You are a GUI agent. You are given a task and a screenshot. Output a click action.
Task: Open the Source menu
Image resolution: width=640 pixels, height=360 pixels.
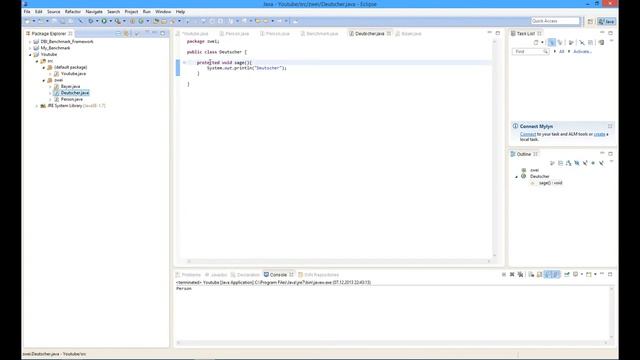coord(53,12)
